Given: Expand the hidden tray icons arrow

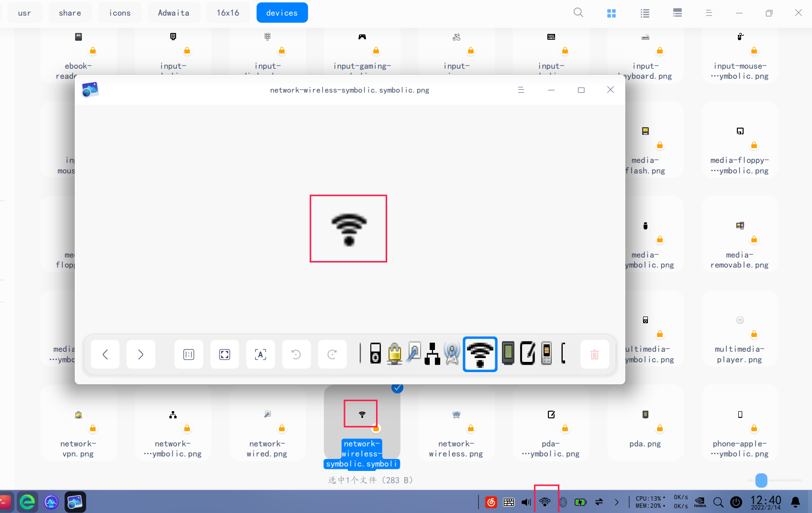Looking at the screenshot, I should pos(616,502).
